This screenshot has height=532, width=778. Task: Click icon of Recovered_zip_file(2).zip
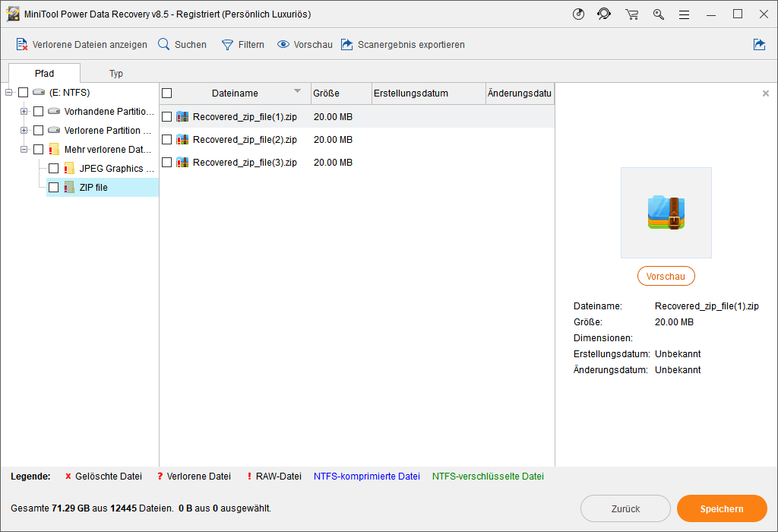182,139
